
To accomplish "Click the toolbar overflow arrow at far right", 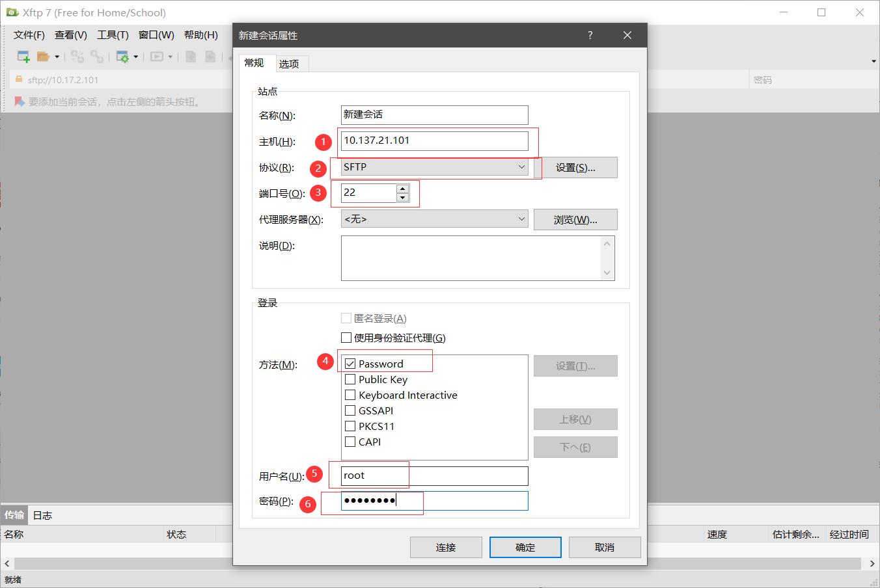I will coord(873,61).
